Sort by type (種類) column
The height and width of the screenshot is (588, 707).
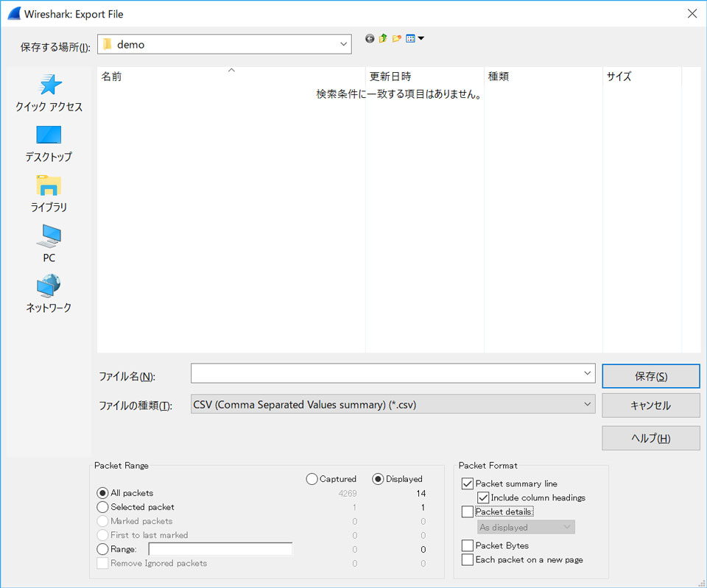click(x=543, y=76)
